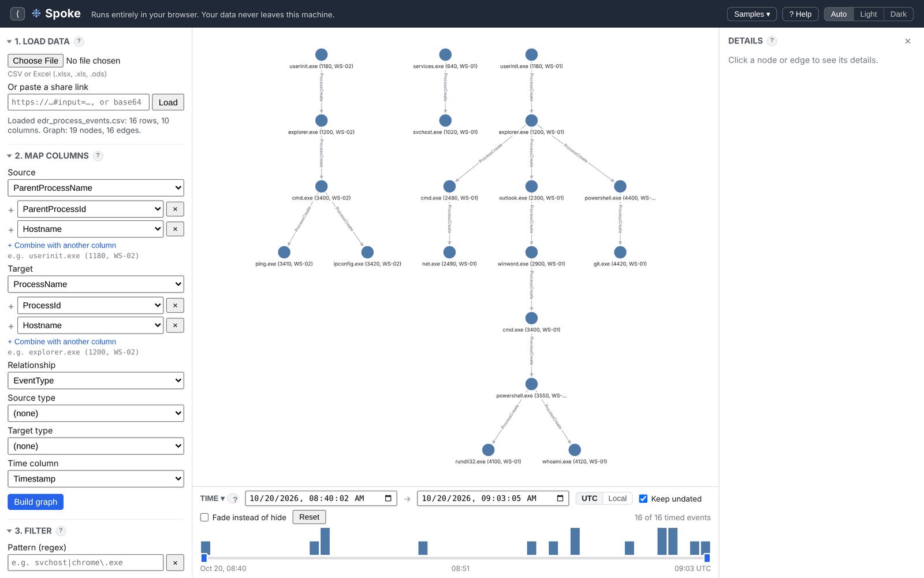This screenshot has height=578, width=924.
Task: Clear the filter pattern field
Action: 175,563
